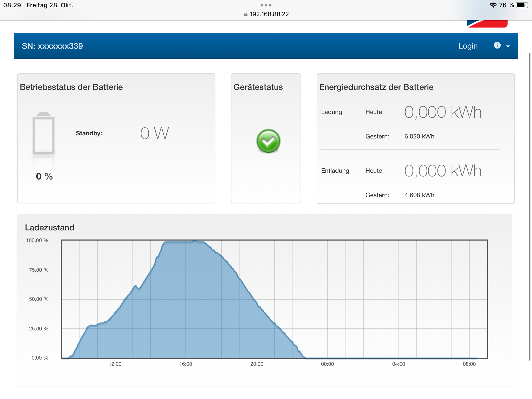Click the Ladezustand chart heading
Viewport: 532px width, 399px height.
50,228
